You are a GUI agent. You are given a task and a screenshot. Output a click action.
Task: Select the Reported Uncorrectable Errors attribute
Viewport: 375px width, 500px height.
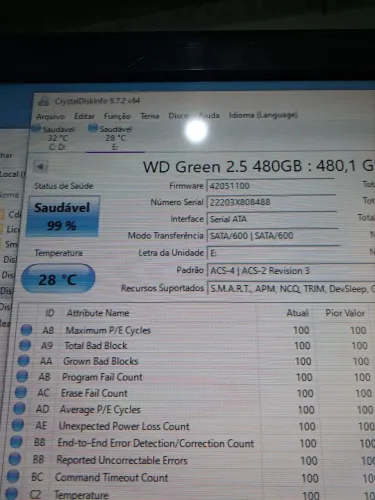click(x=122, y=460)
